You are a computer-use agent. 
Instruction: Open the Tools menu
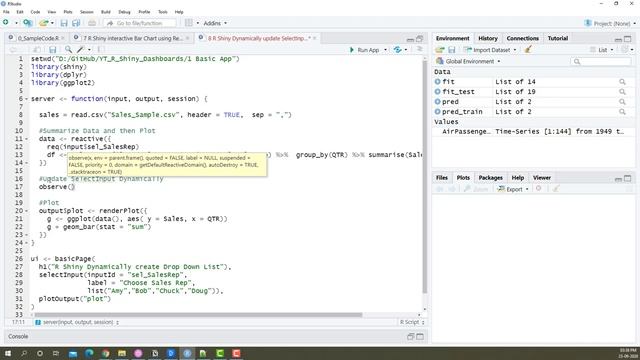click(163, 12)
